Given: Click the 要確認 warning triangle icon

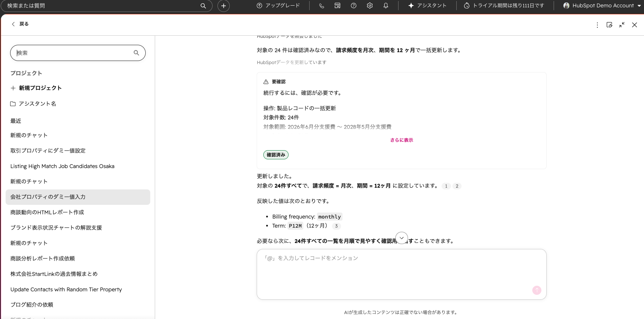Looking at the screenshot, I should 266,82.
